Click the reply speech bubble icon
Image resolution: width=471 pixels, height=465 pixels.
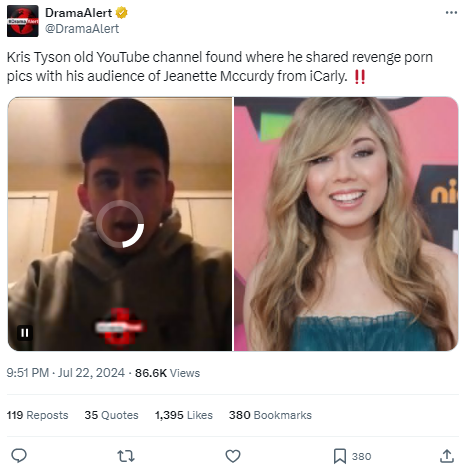[19, 456]
